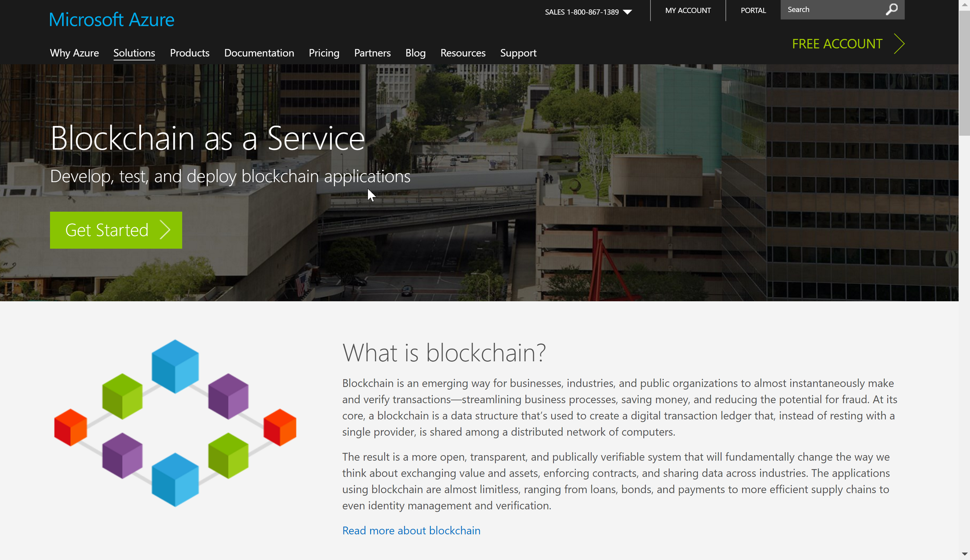This screenshot has width=970, height=560.
Task: Click the vertical scrollbar thumb
Action: [964, 73]
